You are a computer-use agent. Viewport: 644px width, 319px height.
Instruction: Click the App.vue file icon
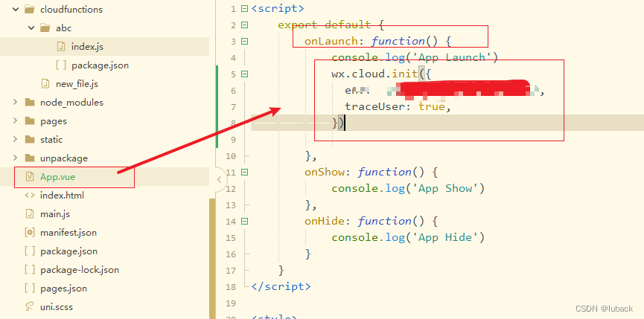30,177
